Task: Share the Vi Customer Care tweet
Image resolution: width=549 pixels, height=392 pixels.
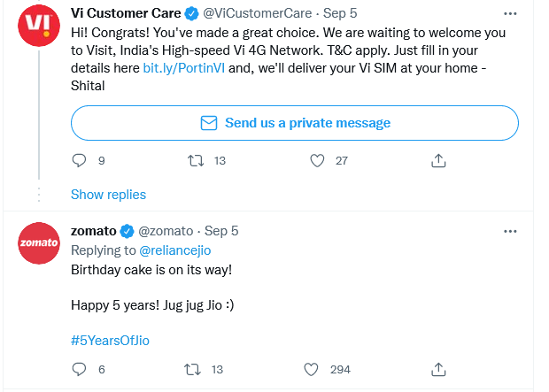Action: [438, 161]
